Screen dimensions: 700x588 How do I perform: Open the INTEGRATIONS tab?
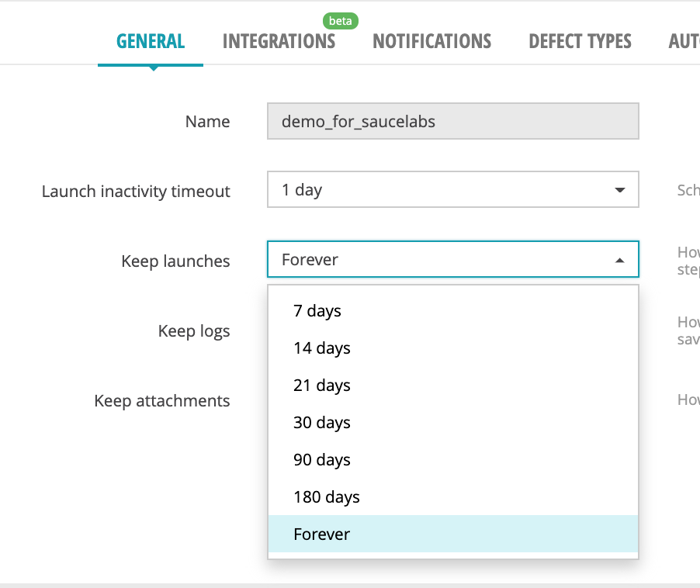(279, 41)
